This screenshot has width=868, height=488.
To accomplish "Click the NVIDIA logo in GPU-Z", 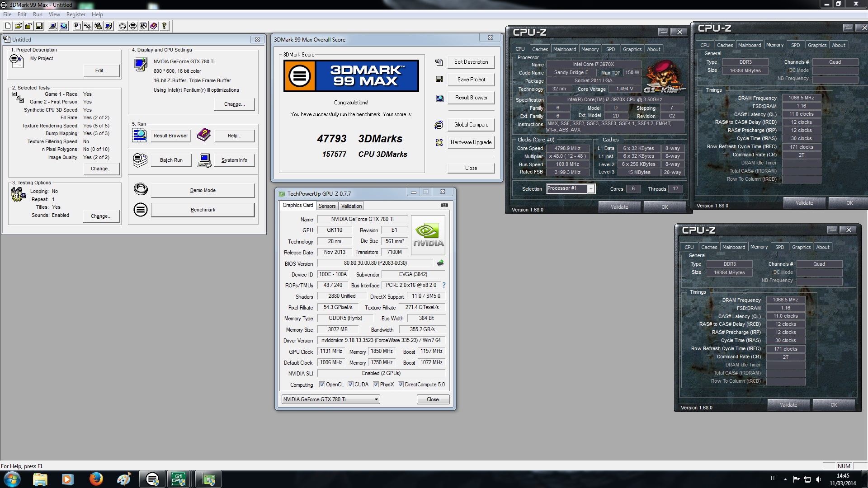I will [428, 235].
